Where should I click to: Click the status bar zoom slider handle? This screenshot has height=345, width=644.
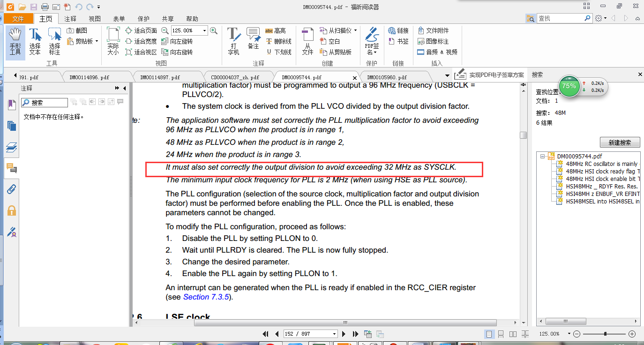coord(606,334)
